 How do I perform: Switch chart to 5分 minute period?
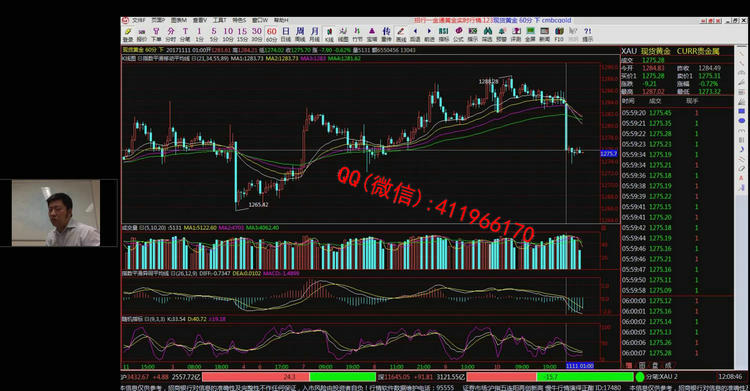pos(214,34)
